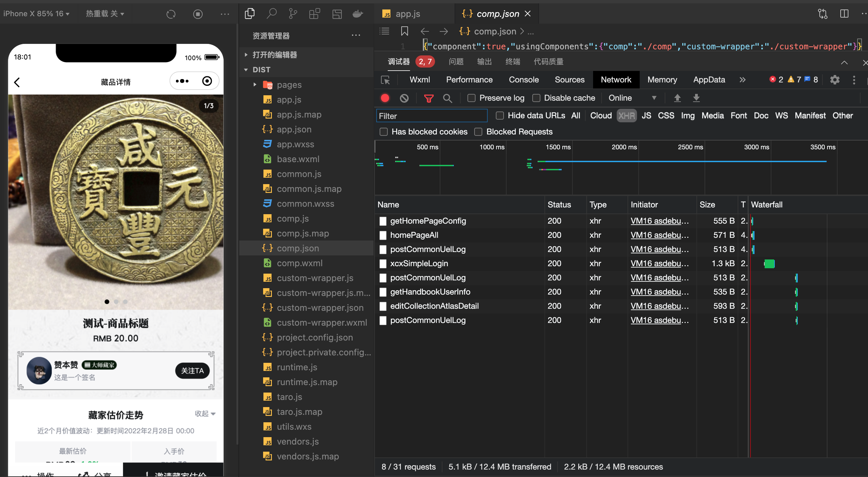868x477 pixels.
Task: Select the XHR filter button
Action: point(627,116)
